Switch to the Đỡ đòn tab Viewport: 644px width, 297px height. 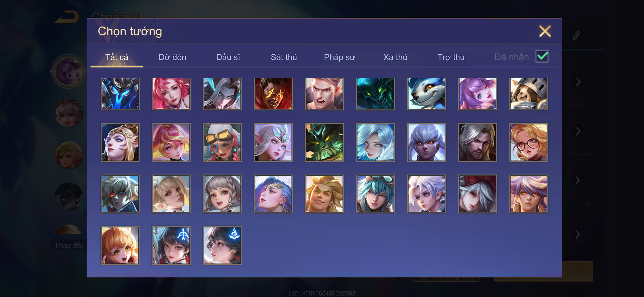(x=172, y=57)
